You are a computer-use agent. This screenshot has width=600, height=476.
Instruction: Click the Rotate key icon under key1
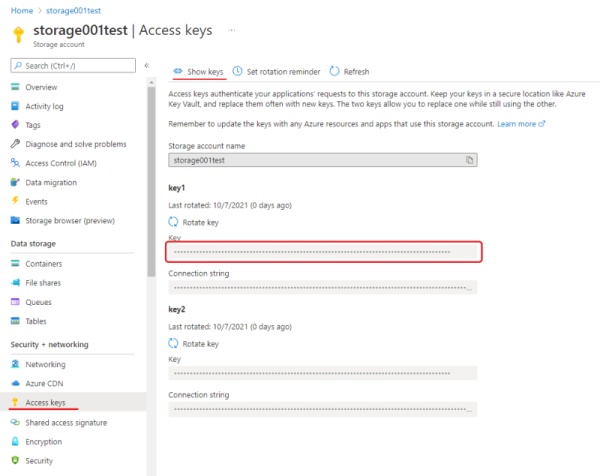(173, 222)
